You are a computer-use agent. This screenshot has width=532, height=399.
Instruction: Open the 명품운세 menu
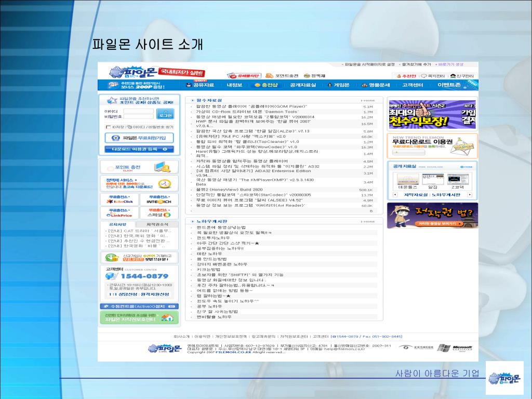click(x=376, y=85)
